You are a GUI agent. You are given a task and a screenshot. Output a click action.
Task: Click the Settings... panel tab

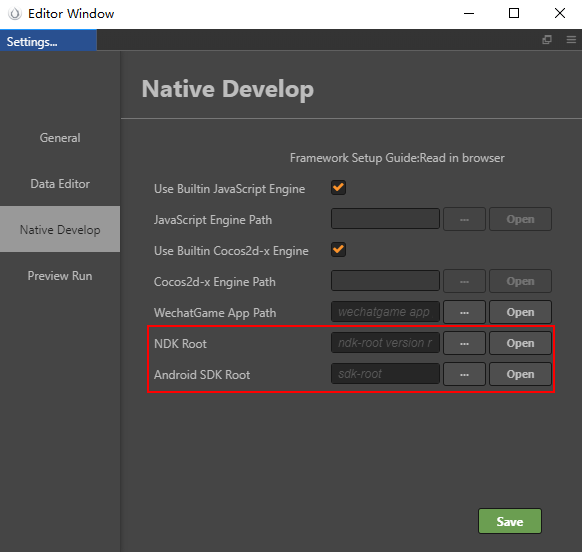tap(48, 40)
